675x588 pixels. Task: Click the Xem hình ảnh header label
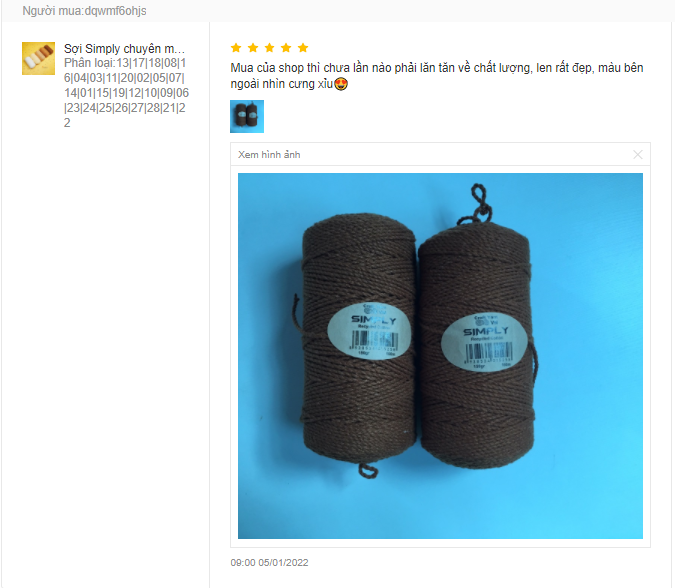[269, 155]
